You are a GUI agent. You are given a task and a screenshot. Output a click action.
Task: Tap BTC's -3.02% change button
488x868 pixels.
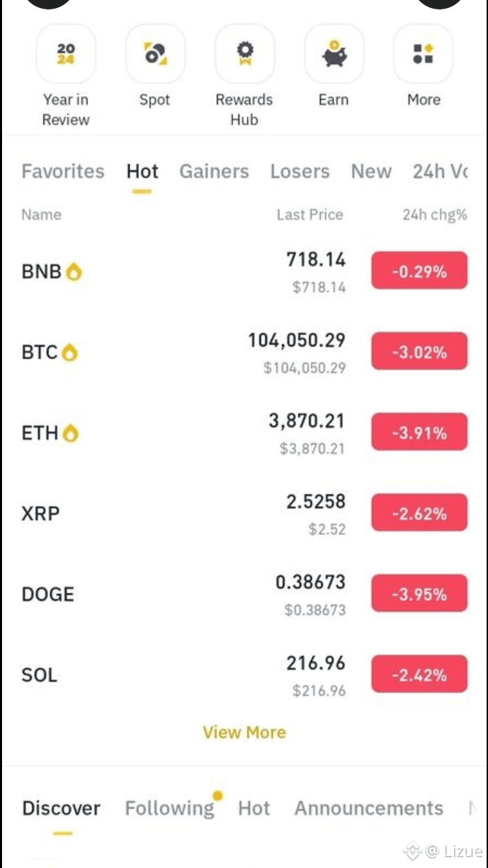(x=420, y=352)
